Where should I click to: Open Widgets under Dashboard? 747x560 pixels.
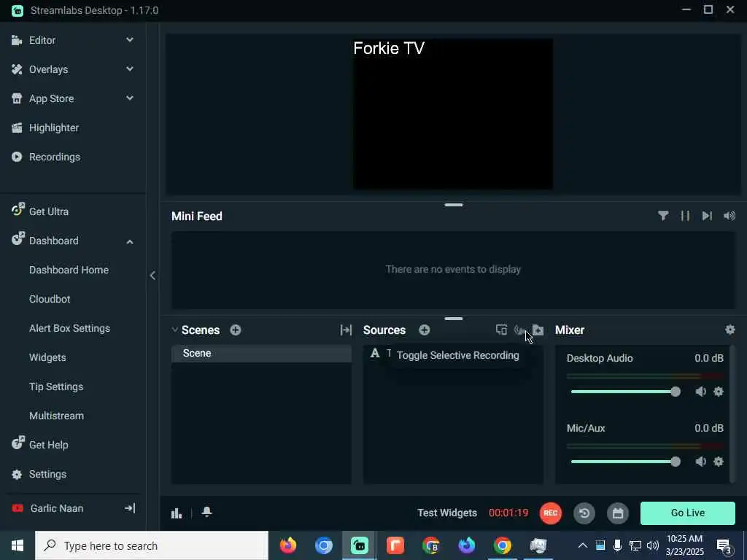47,357
